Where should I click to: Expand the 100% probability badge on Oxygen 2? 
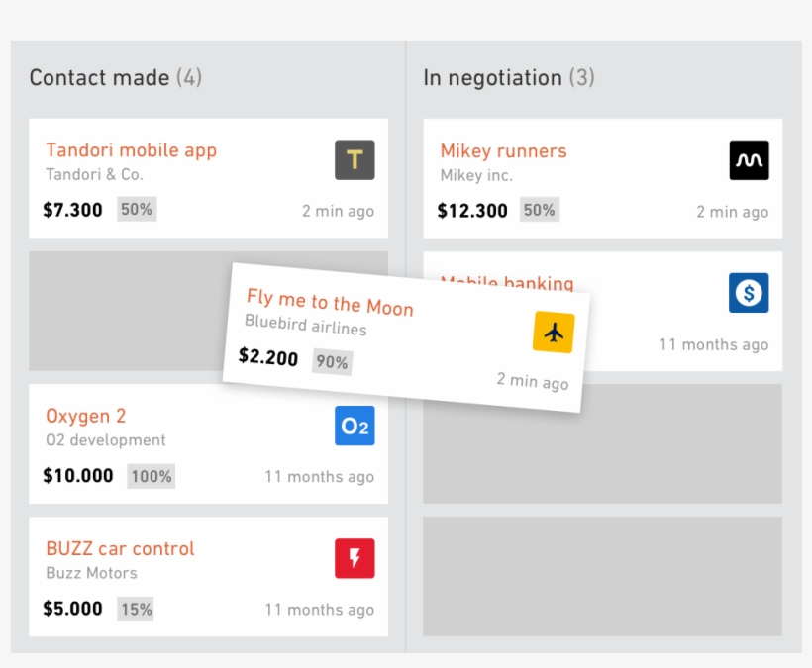151,476
